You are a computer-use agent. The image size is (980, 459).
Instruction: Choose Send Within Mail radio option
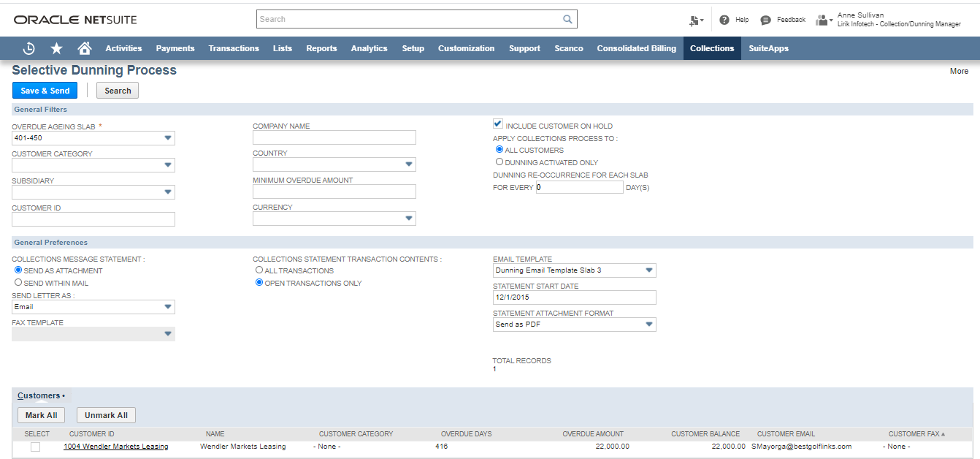tap(18, 282)
